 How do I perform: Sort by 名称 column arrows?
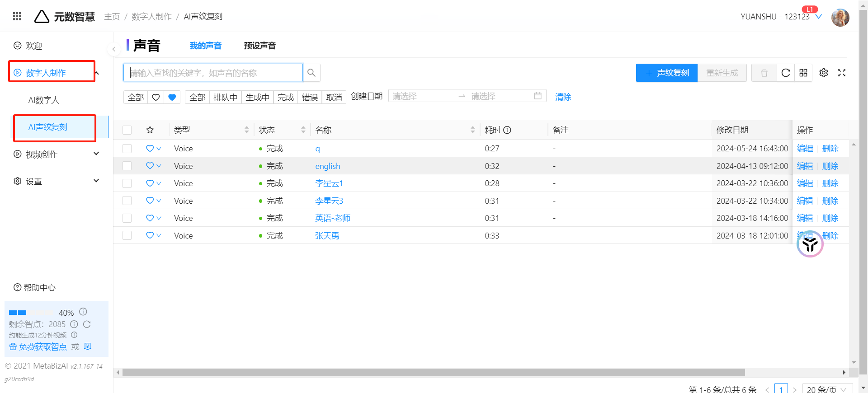pos(473,130)
